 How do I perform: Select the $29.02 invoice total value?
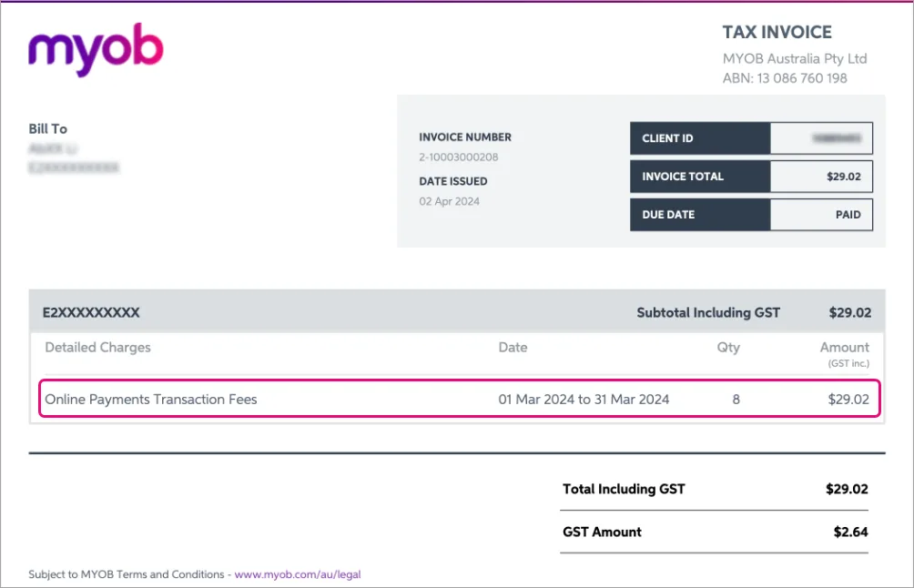[x=844, y=177]
